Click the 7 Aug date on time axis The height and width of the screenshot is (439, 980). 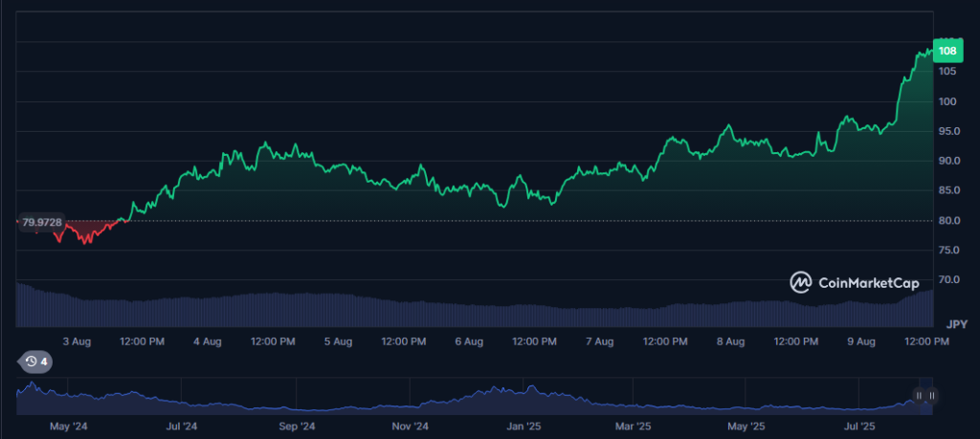click(599, 341)
